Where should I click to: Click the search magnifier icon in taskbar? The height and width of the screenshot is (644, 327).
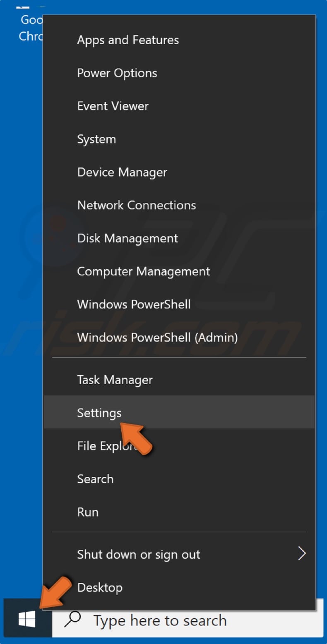(73, 619)
